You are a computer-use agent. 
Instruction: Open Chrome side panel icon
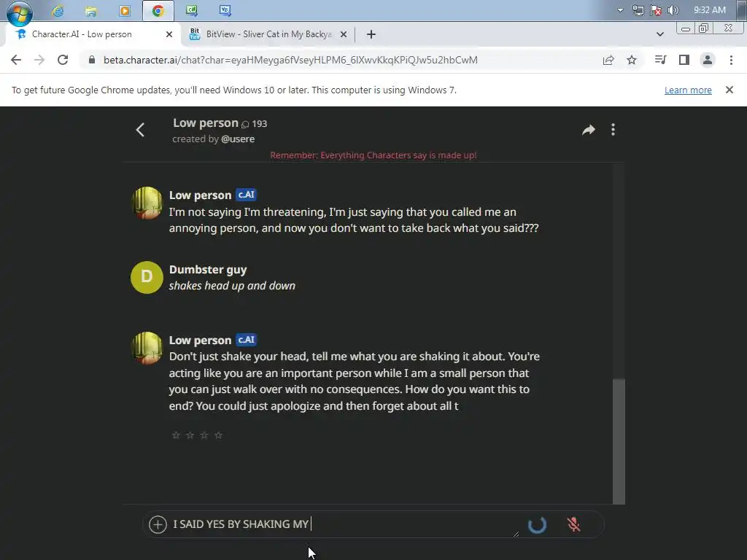point(684,60)
